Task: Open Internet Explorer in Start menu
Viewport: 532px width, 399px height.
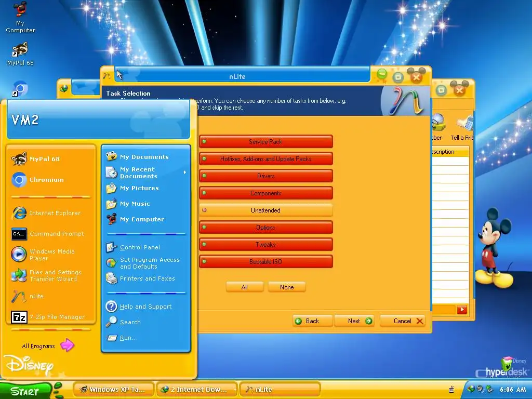Action: [x=51, y=213]
